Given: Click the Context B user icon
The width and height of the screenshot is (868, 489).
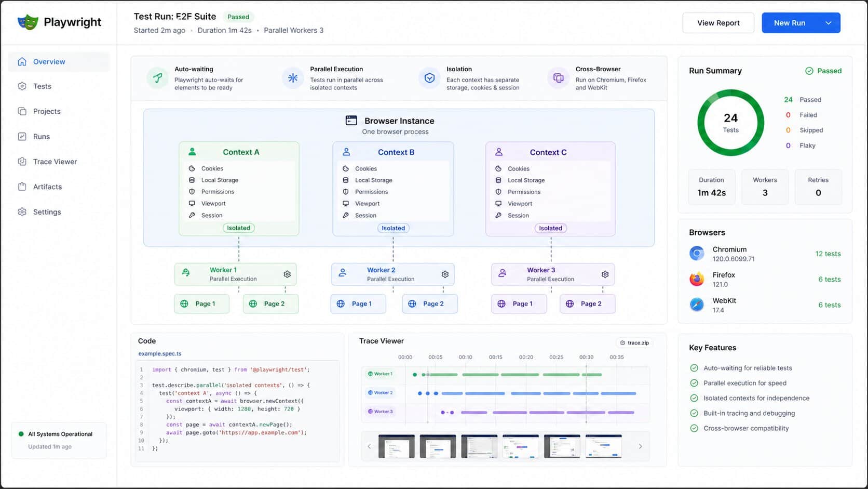Looking at the screenshot, I should [x=346, y=152].
